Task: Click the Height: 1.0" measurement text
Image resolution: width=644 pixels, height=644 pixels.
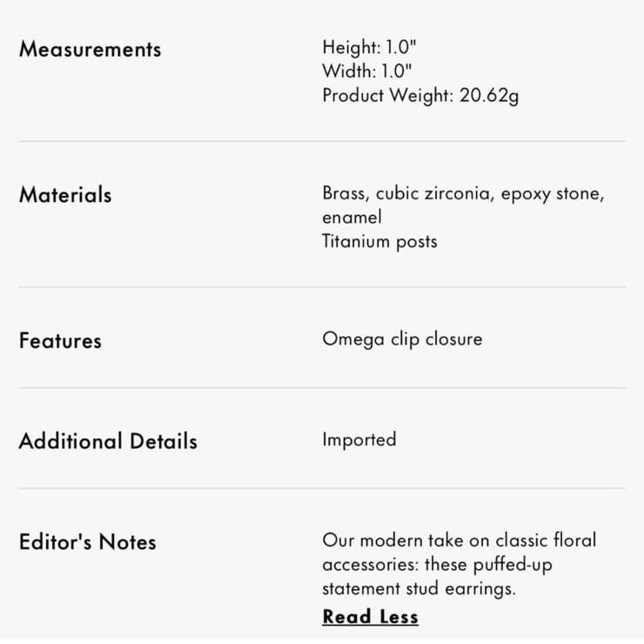Action: 369,47
